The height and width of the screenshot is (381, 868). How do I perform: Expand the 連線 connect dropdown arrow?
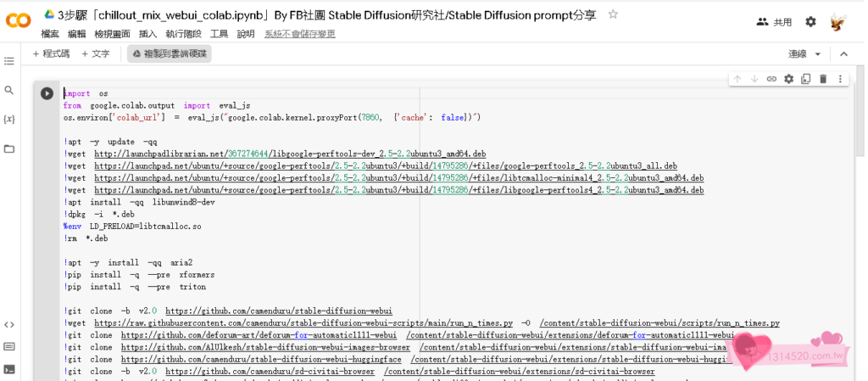(x=818, y=54)
